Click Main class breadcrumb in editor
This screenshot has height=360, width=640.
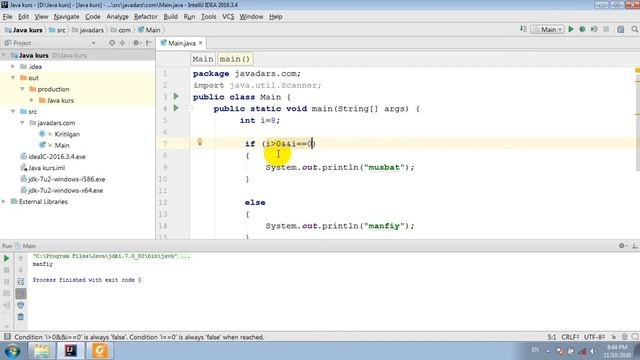202,59
